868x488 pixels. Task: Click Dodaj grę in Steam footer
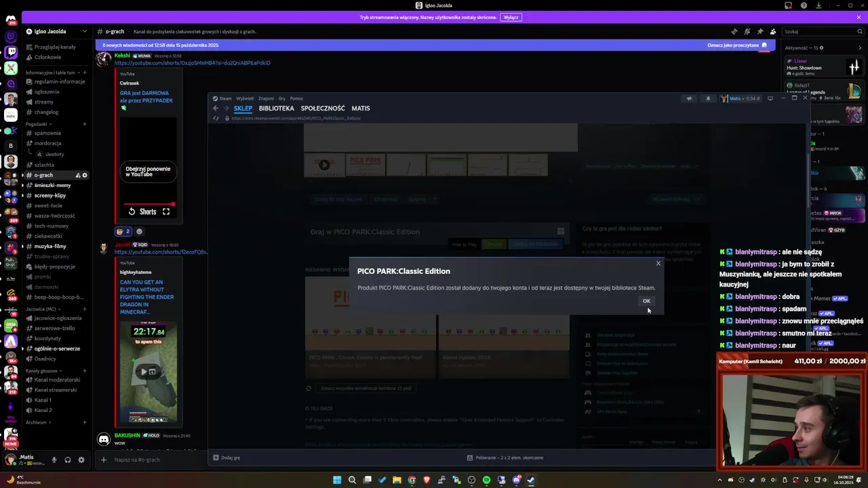[x=226, y=457]
